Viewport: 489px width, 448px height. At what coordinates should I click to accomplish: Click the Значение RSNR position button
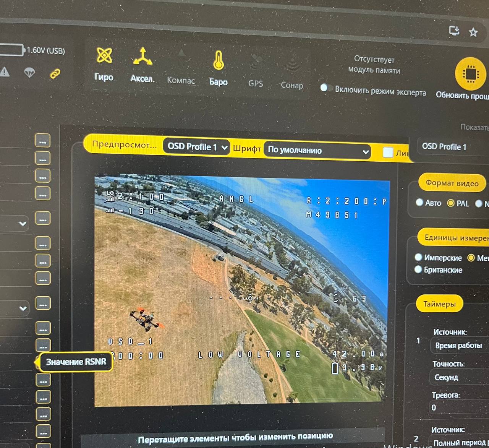[43, 362]
